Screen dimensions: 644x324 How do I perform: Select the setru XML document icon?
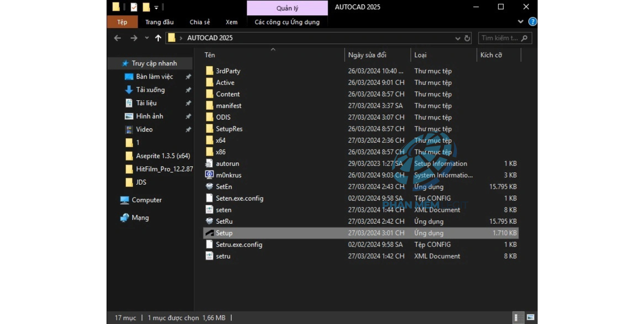pyautogui.click(x=209, y=256)
